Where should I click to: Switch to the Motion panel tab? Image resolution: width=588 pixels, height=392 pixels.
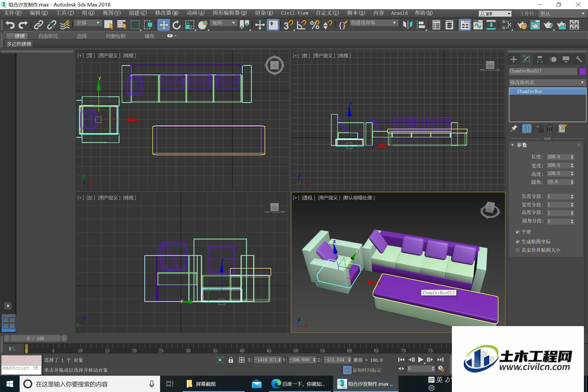point(553,59)
